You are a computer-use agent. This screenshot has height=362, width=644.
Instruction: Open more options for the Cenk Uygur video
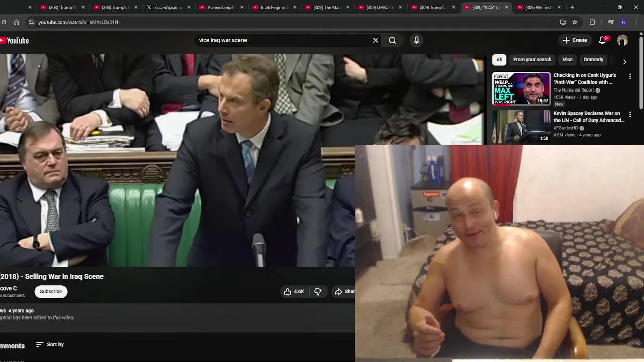[x=630, y=76]
